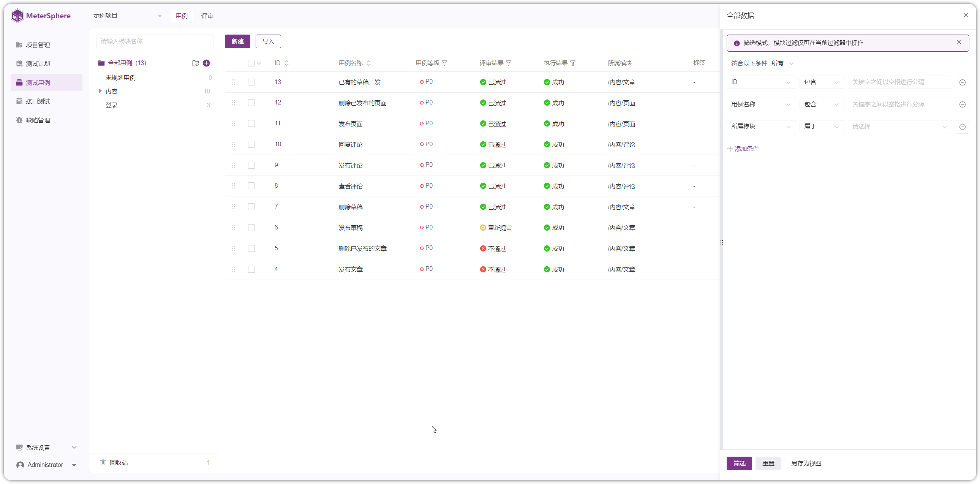The image size is (980, 484).
Task: Open the 请选择 module value dropdown
Action: coord(900,127)
